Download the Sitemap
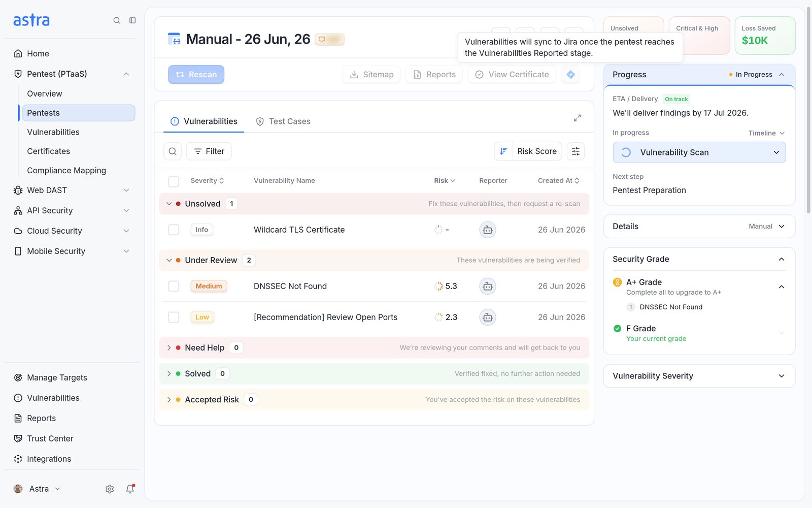Image resolution: width=812 pixels, height=508 pixels. coord(371,74)
